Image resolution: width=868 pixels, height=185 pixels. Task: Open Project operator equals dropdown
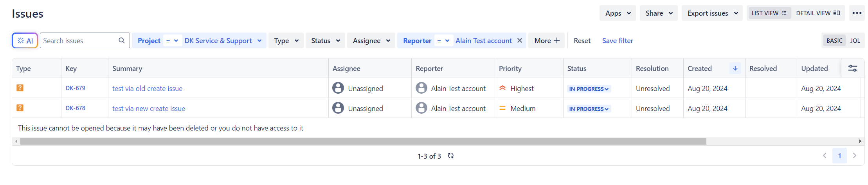click(172, 40)
